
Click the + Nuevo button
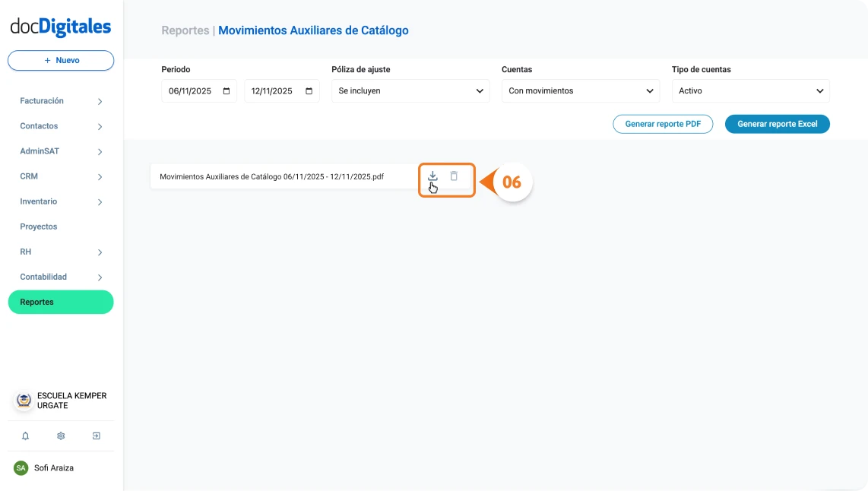[61, 60]
